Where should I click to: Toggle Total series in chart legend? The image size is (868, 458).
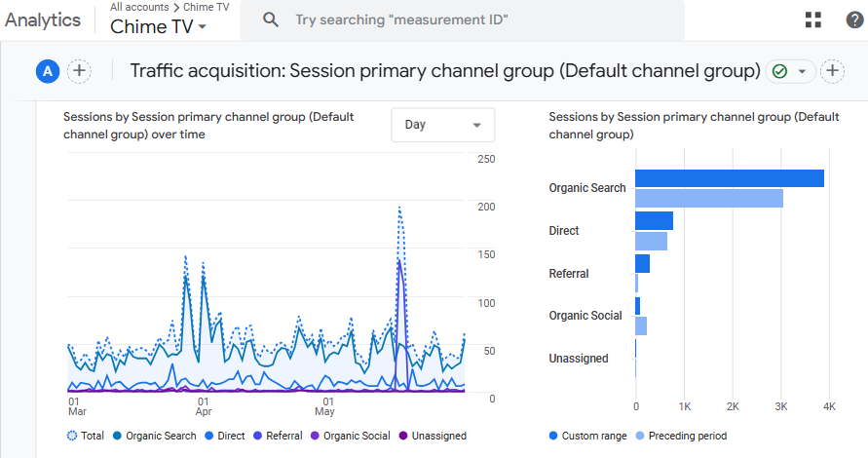(x=86, y=436)
